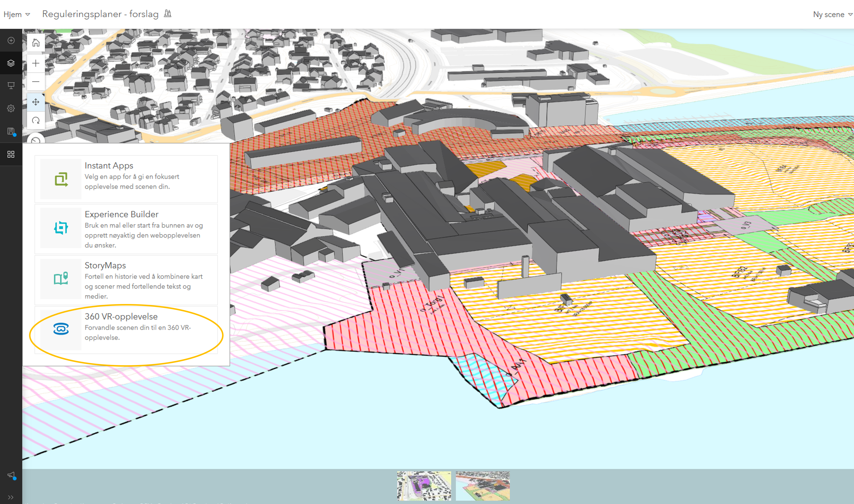
Task: Save the scene with the floppy disk icon
Action: click(11, 131)
